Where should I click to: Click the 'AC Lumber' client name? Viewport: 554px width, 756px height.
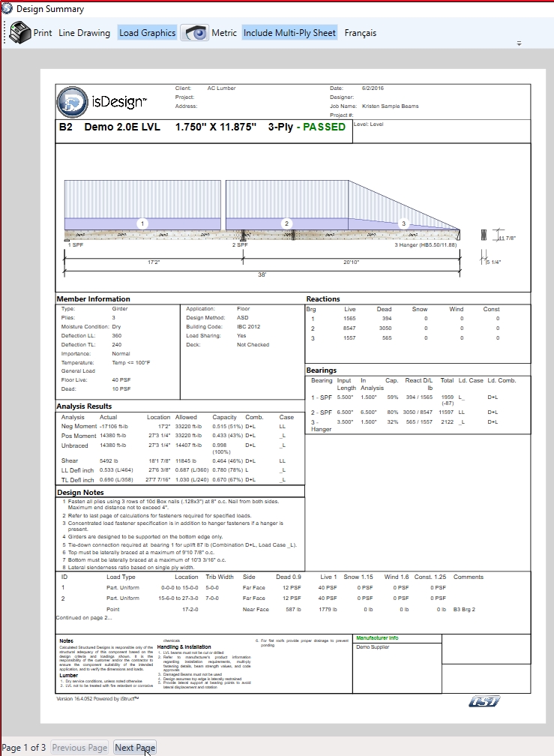(222, 88)
